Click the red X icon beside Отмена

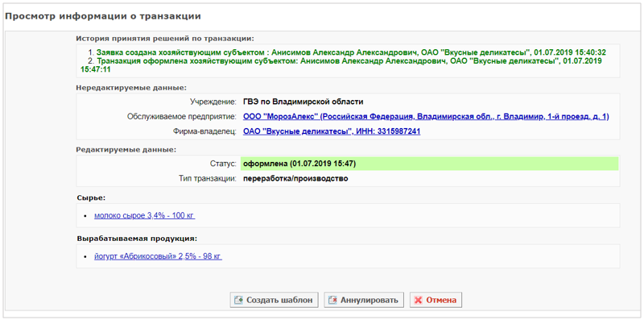pyautogui.click(x=418, y=300)
